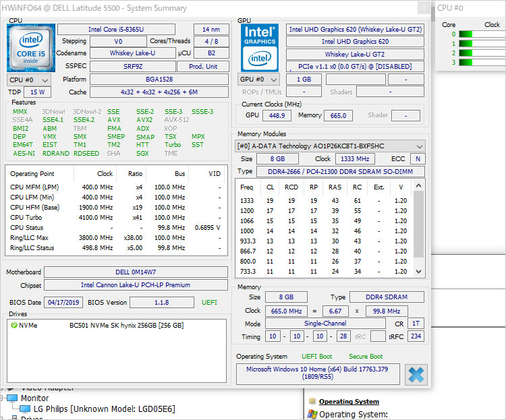Click Microsoft Windows 10 Home build field
Image resolution: width=506 pixels, height=420 pixels.
click(318, 374)
